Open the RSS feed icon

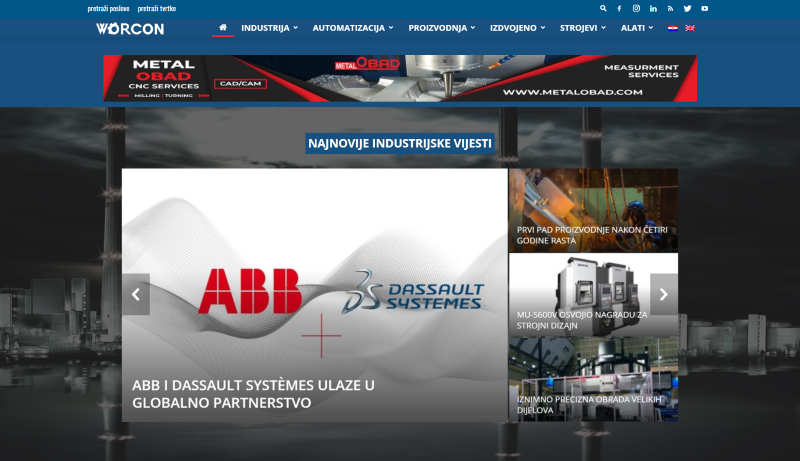point(670,8)
